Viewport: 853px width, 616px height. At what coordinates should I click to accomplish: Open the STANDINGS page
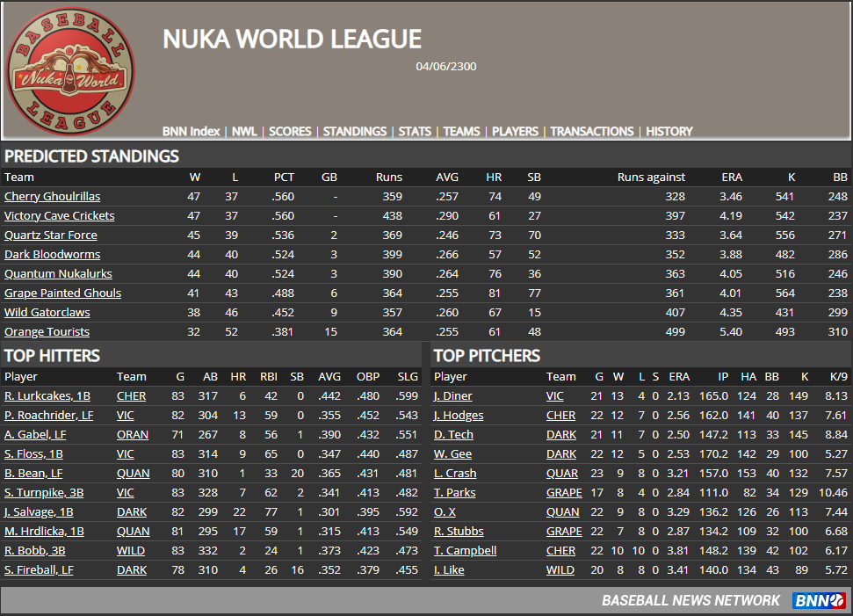355,131
